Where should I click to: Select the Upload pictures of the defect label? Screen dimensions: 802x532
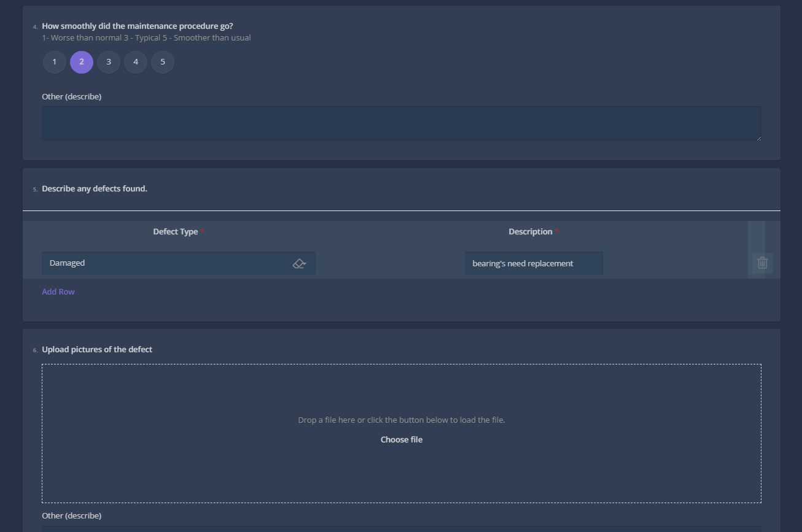(96, 349)
